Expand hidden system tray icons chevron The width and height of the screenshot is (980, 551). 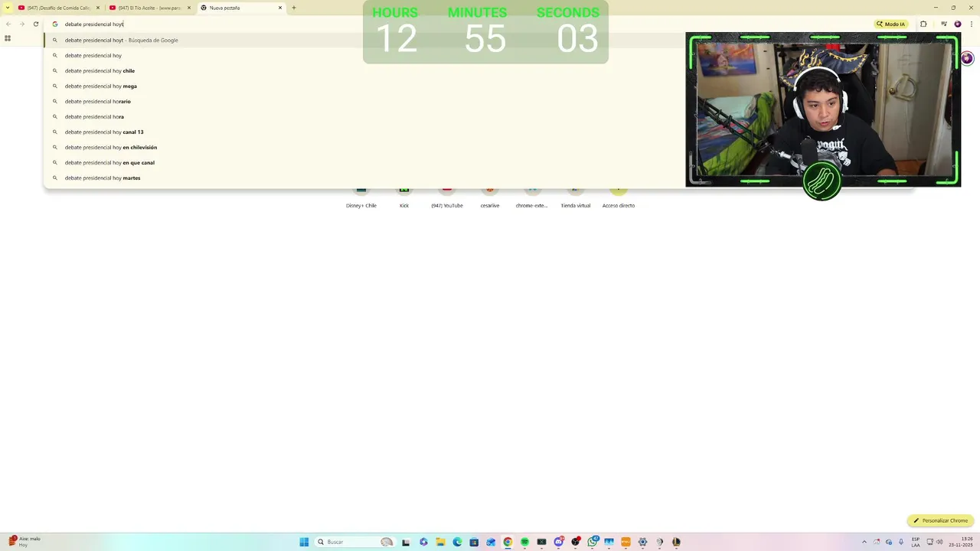(864, 542)
